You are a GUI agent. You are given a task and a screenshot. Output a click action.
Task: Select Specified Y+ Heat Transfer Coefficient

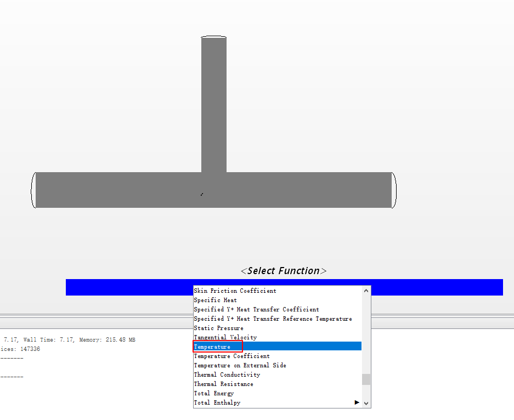click(x=278, y=309)
